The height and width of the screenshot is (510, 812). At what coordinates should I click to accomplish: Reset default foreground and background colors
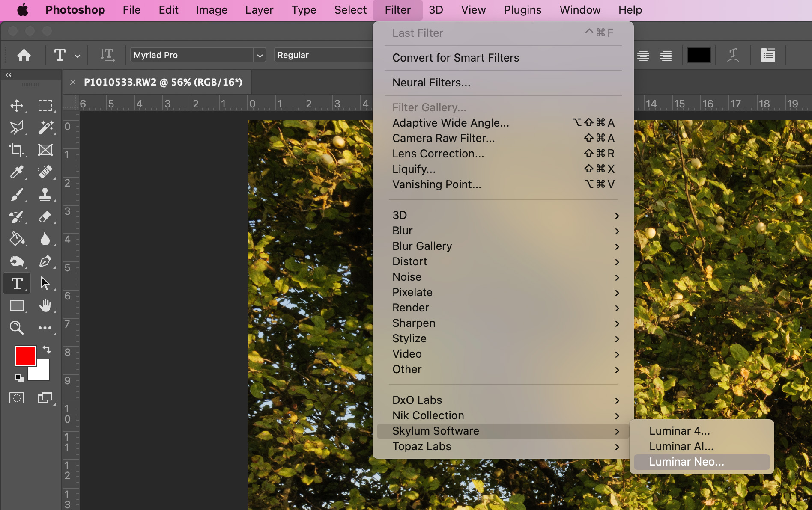19,378
